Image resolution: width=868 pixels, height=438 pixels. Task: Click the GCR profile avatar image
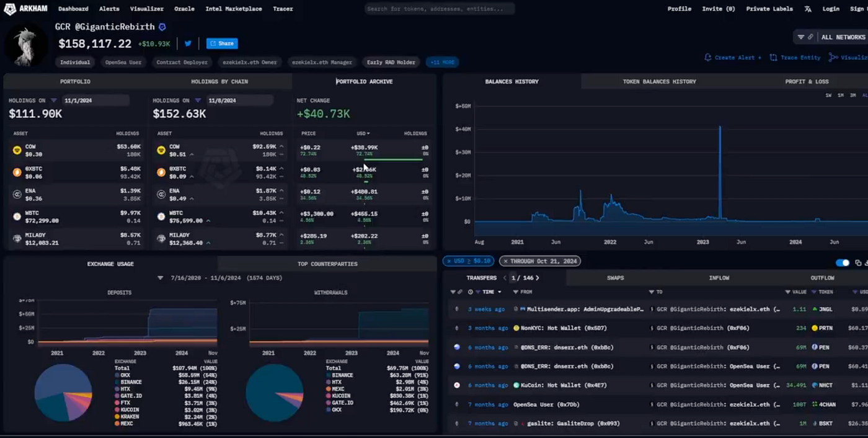26,45
